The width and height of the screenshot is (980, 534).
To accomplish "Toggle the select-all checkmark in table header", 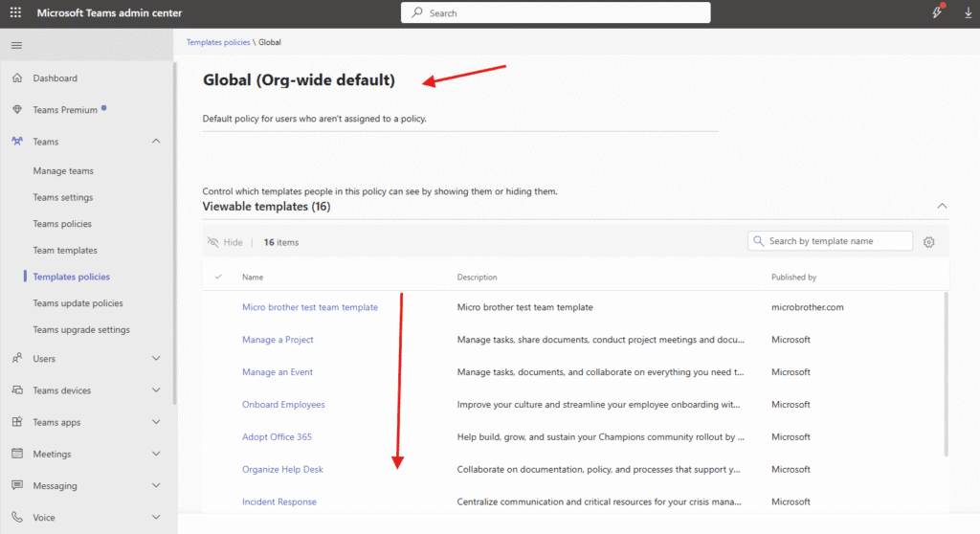I will [218, 278].
